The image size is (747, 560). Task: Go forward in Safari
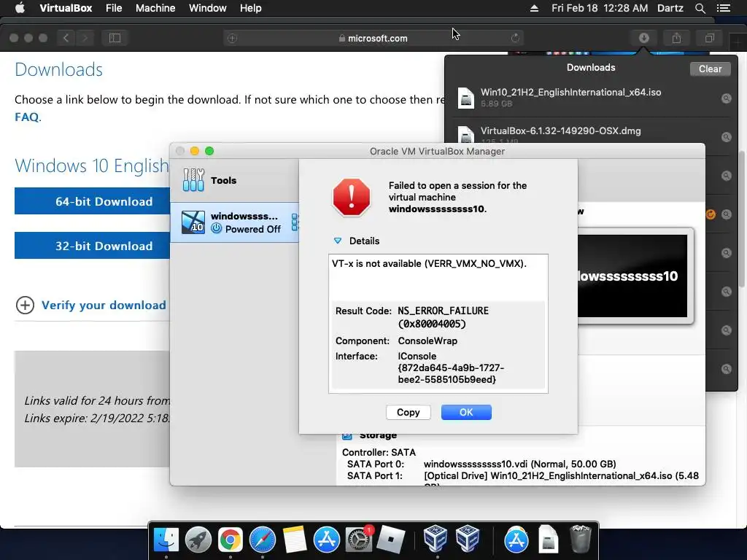[85, 38]
